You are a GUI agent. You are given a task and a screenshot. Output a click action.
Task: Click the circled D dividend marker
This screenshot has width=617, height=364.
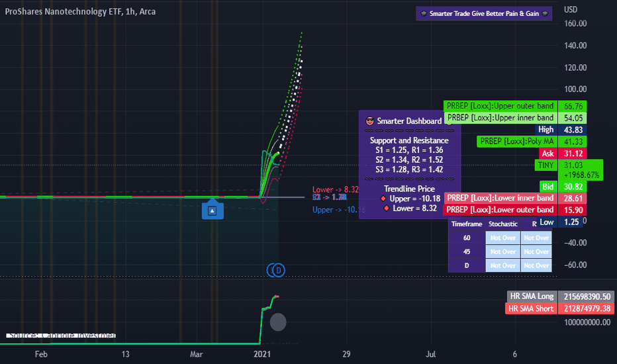click(279, 270)
